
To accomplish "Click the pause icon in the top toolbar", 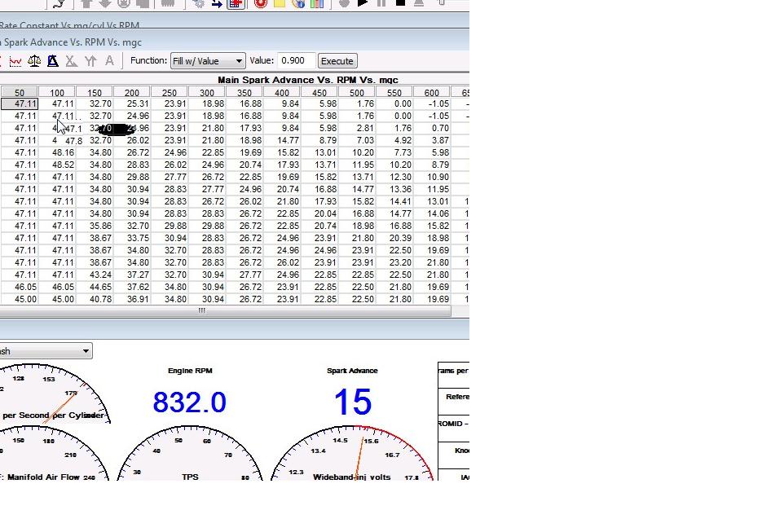I will 381,3.
